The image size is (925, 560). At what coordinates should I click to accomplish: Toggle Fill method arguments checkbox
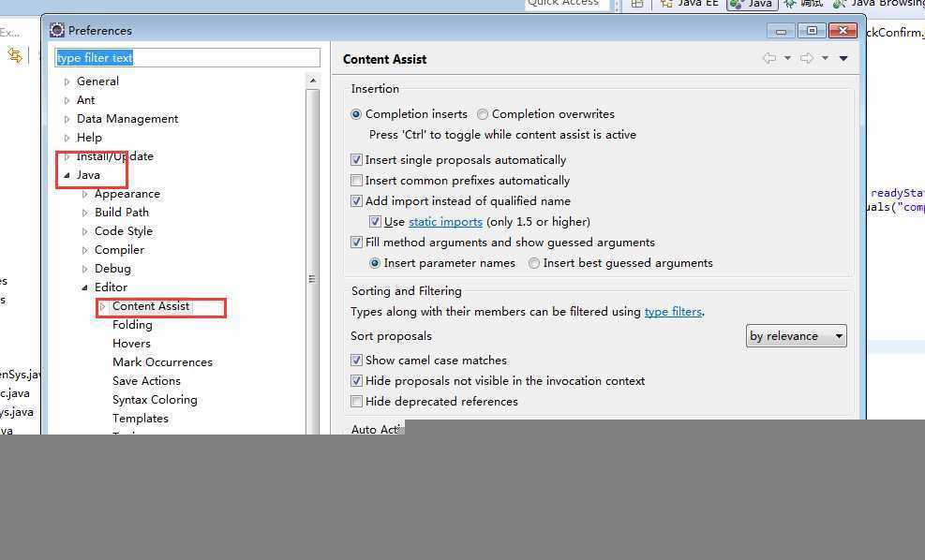(356, 243)
